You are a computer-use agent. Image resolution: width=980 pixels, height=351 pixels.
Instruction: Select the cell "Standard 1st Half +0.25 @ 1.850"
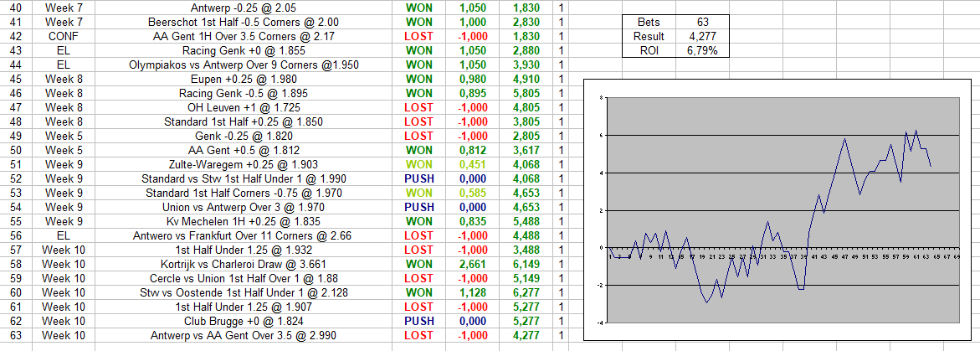(244, 122)
